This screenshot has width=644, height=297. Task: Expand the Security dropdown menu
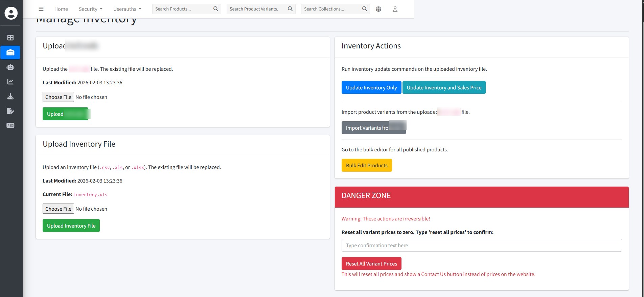[x=91, y=9]
